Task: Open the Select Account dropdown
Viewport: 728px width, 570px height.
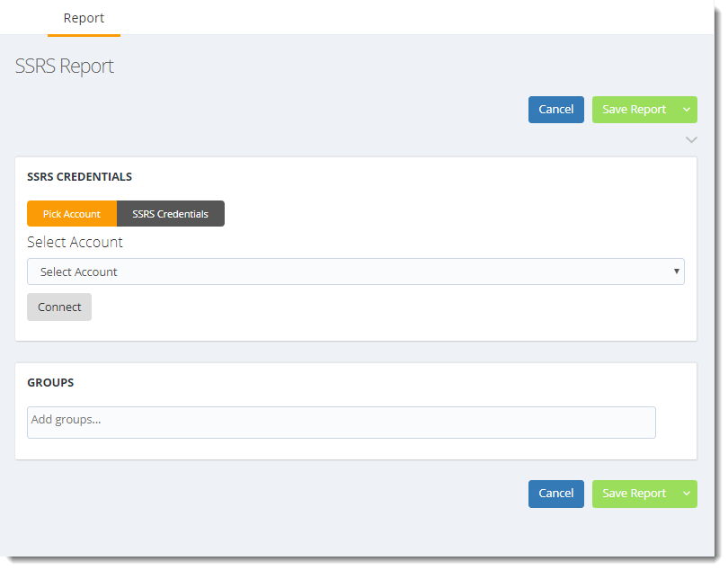Action: pyautogui.click(x=356, y=272)
